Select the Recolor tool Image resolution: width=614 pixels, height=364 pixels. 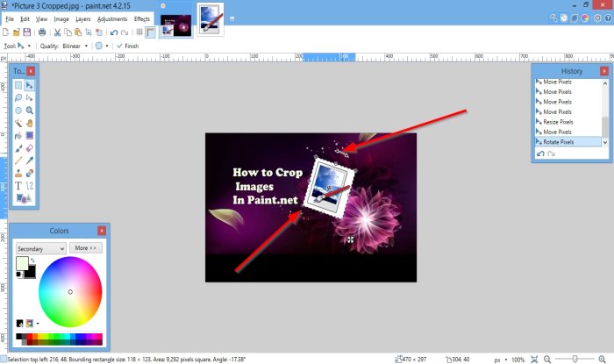[x=29, y=173]
